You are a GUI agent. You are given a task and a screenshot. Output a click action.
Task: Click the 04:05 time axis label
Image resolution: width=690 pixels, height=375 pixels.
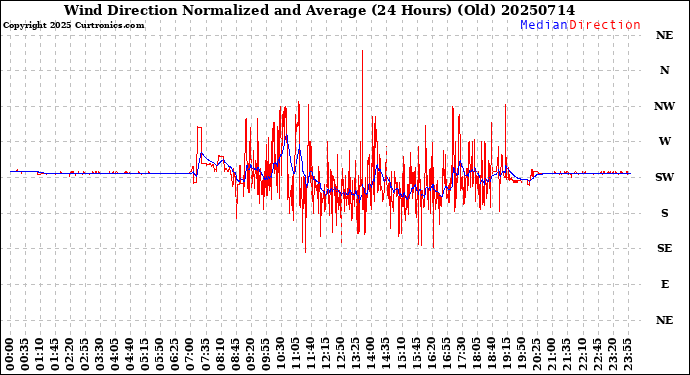(x=115, y=354)
